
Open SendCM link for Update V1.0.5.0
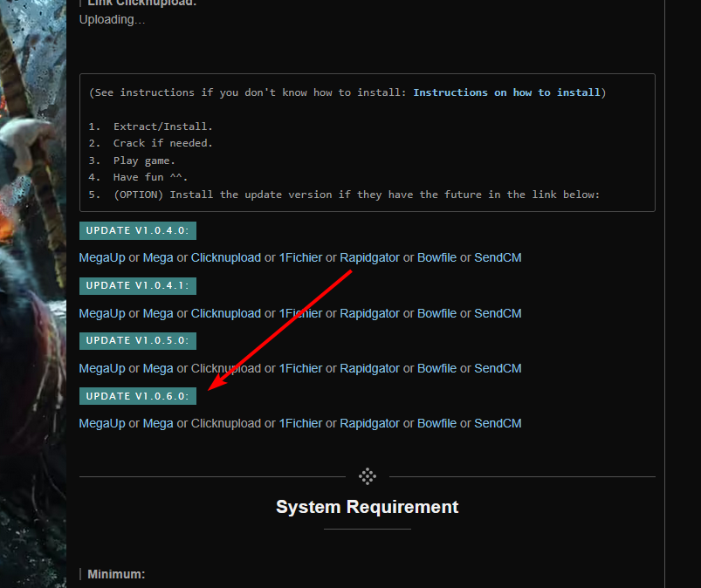pyautogui.click(x=498, y=368)
